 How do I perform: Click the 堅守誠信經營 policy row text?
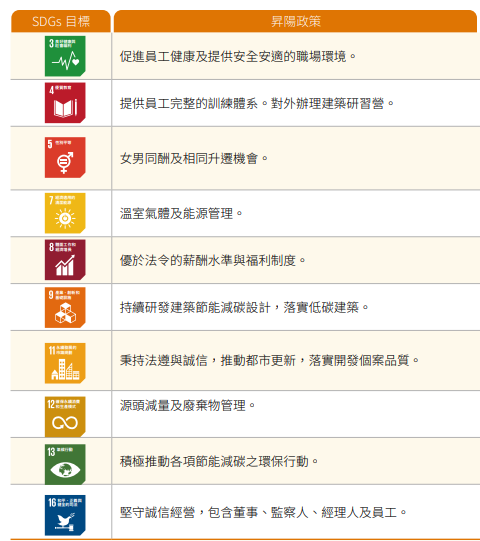pos(157,512)
